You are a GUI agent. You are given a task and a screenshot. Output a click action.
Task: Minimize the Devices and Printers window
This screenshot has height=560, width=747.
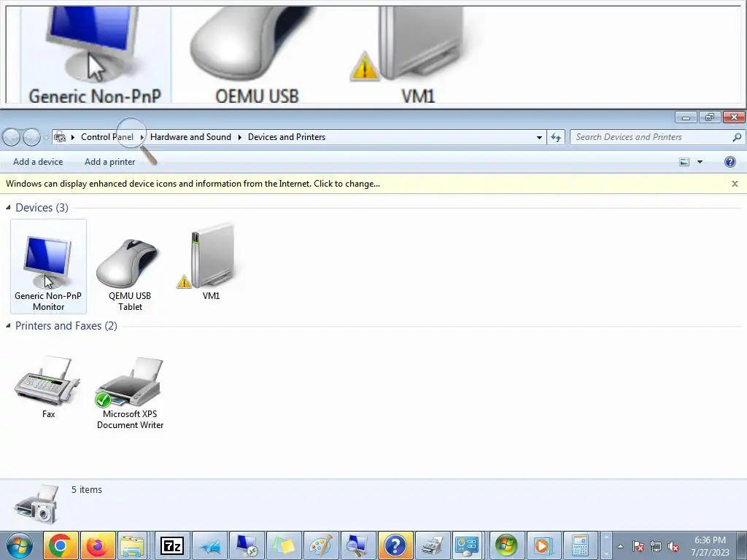[x=686, y=117]
